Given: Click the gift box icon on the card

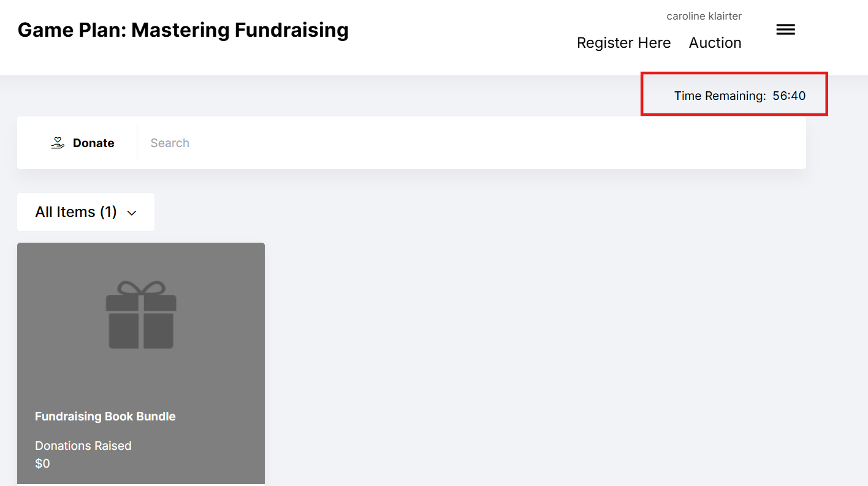Looking at the screenshot, I should 141,315.
